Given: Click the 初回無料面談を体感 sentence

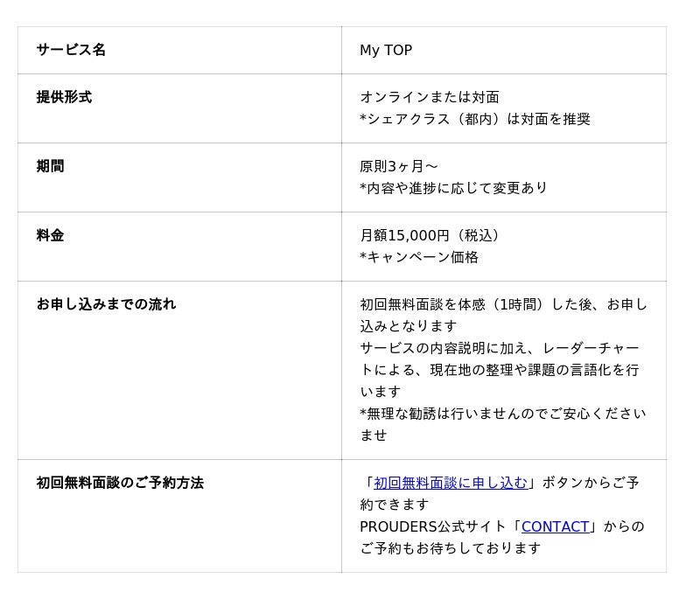Looking at the screenshot, I should 503,305.
